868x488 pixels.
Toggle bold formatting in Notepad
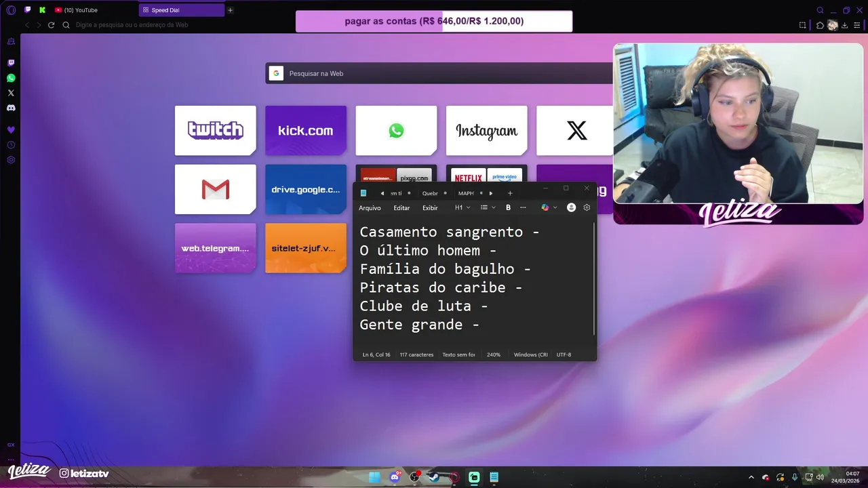tap(508, 207)
